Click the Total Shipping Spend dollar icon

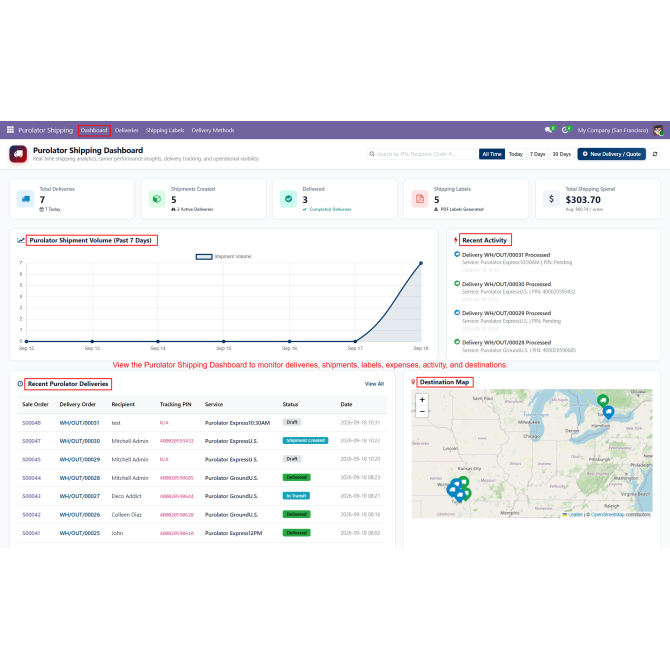[552, 199]
